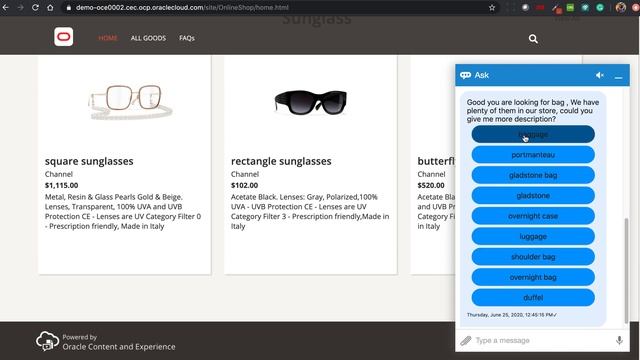Click the Oracle Content cloud icon in footer
The width and height of the screenshot is (640, 360).
pos(47,341)
